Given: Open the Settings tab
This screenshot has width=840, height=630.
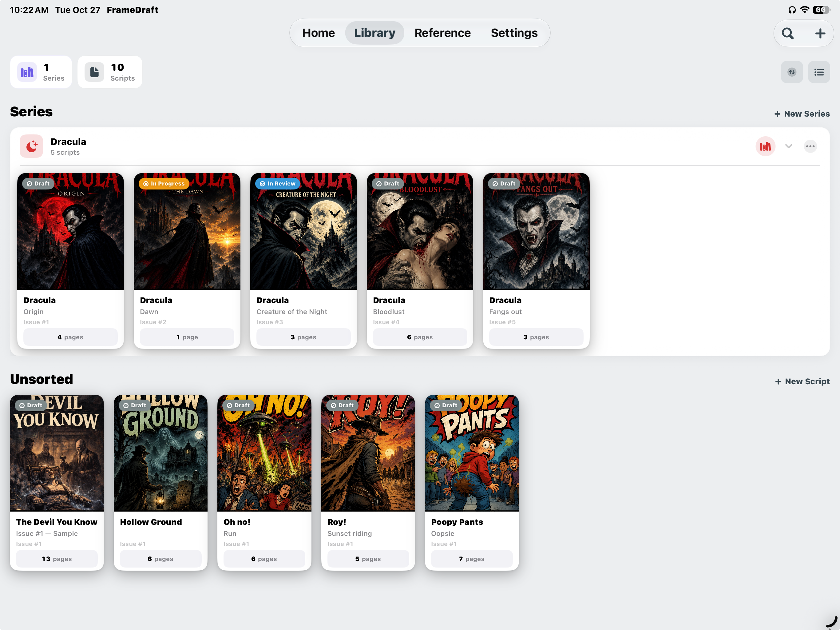Looking at the screenshot, I should coord(514,33).
